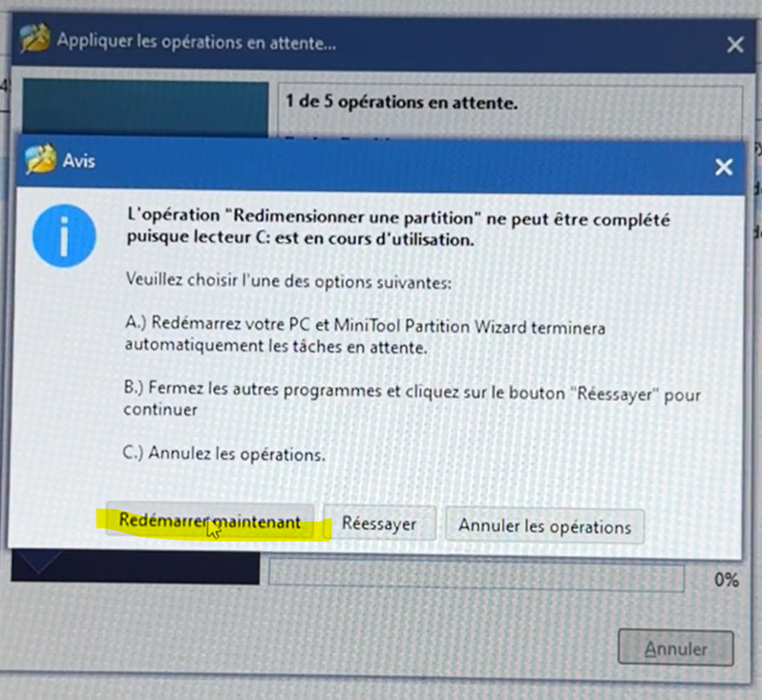Close the Avis dialog
Screen dimensions: 762x700
point(724,167)
